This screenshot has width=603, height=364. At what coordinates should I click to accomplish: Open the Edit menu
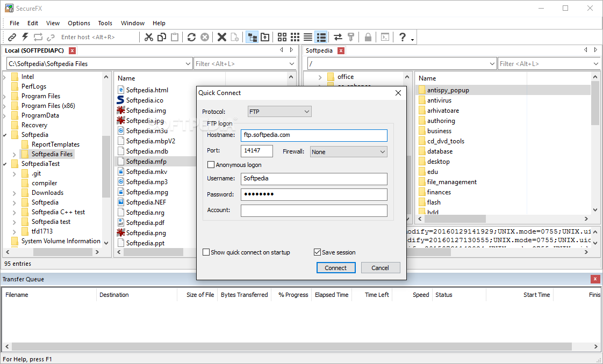coord(33,23)
